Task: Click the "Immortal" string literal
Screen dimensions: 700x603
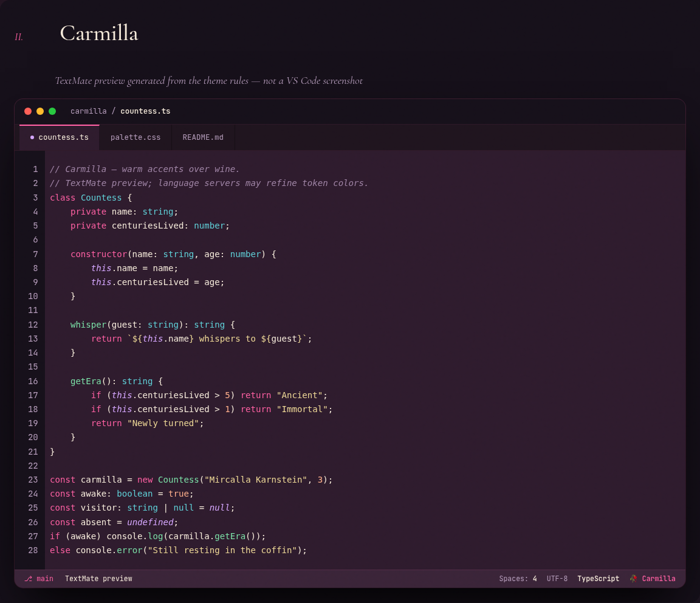Action: (x=302, y=409)
